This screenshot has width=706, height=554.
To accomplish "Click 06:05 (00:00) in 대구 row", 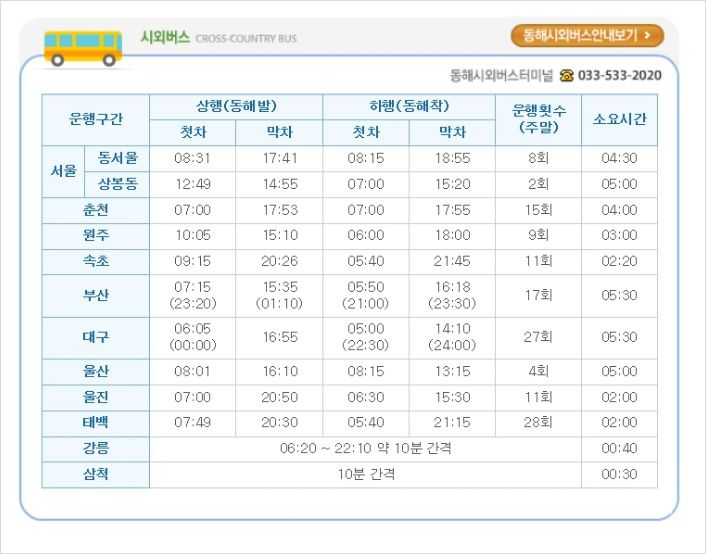I will pyautogui.click(x=193, y=337).
